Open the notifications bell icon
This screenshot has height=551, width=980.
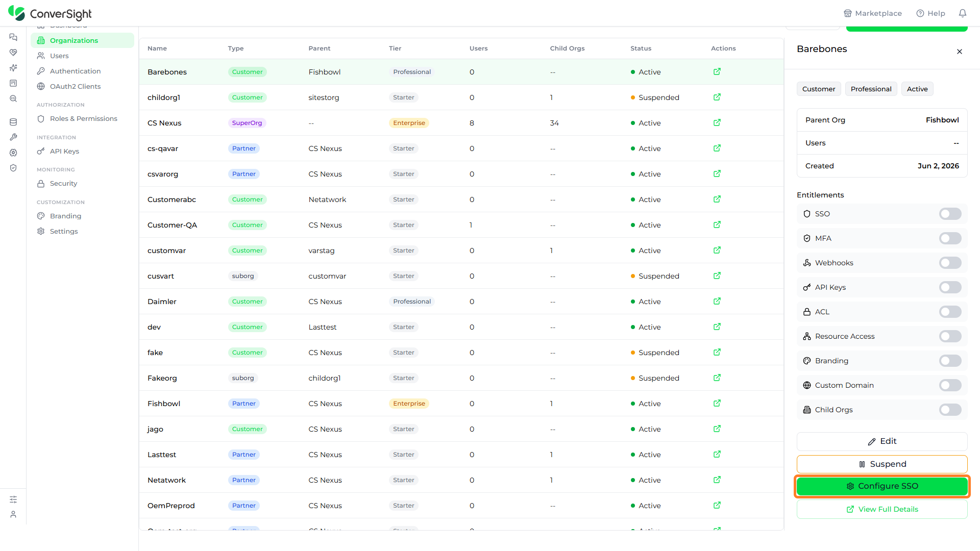962,13
